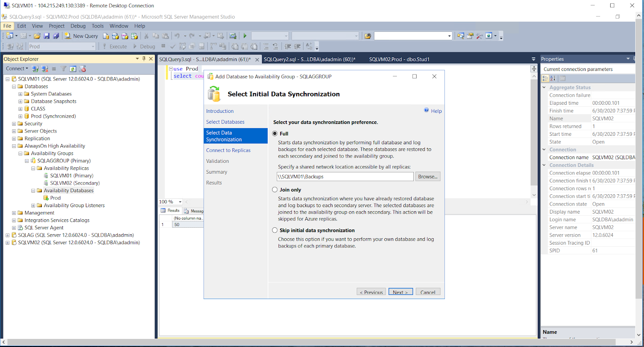
Task: Click the query editor vertical scrollbar
Action: [x=534, y=135]
